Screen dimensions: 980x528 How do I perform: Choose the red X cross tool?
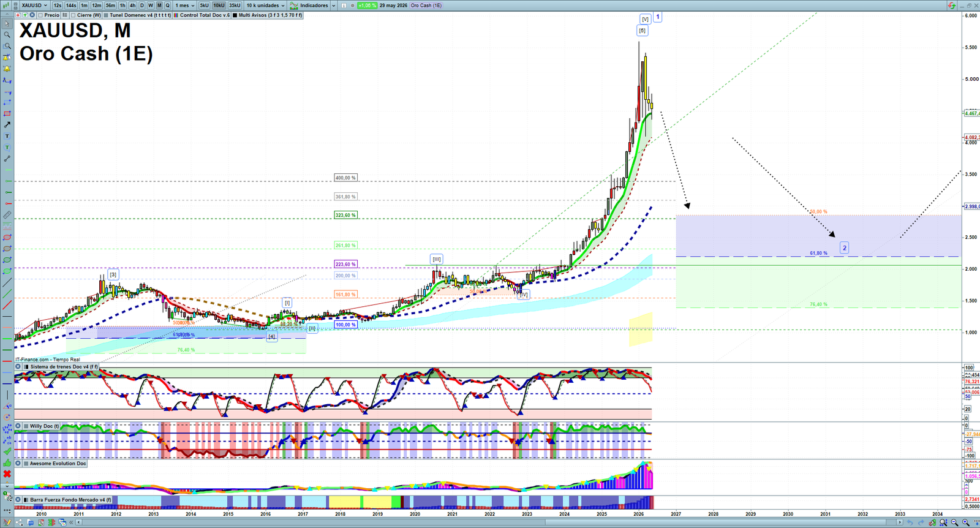click(7, 473)
